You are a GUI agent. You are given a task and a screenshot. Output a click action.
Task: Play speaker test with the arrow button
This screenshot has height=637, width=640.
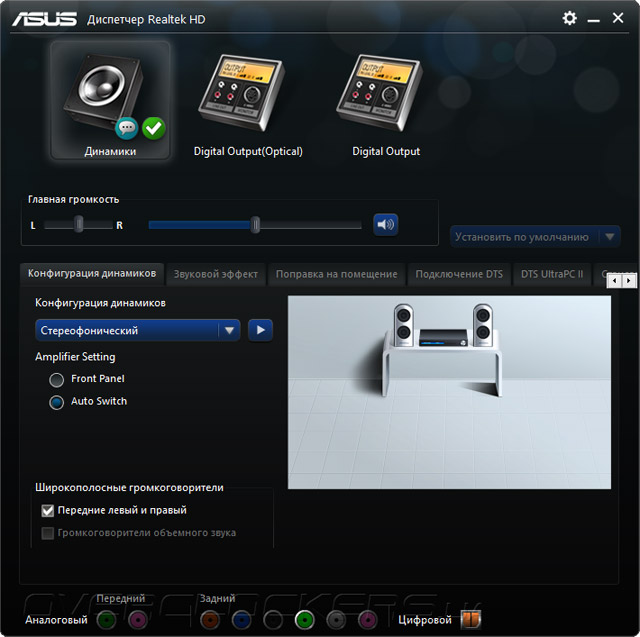(x=260, y=330)
